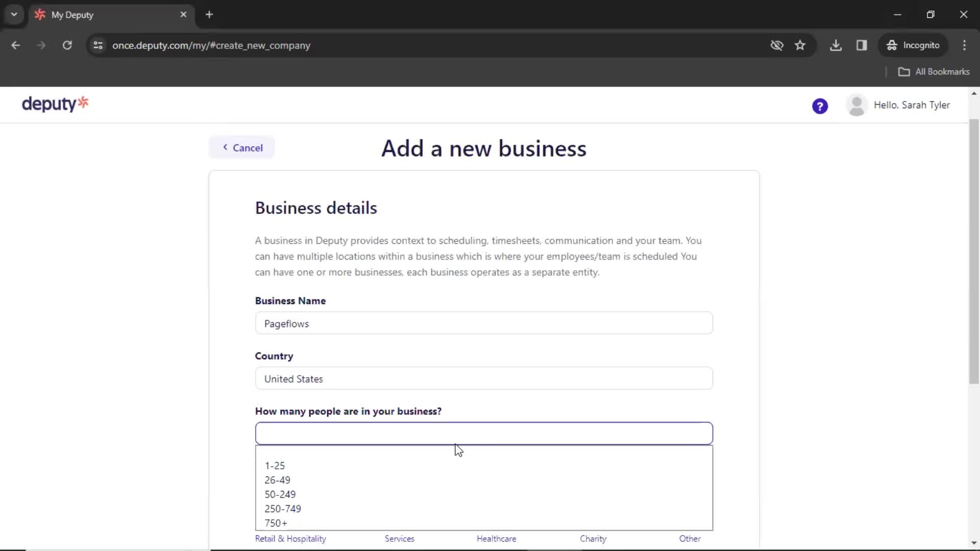The height and width of the screenshot is (551, 980).
Task: Select the 1-25 employees option
Action: 275,465
